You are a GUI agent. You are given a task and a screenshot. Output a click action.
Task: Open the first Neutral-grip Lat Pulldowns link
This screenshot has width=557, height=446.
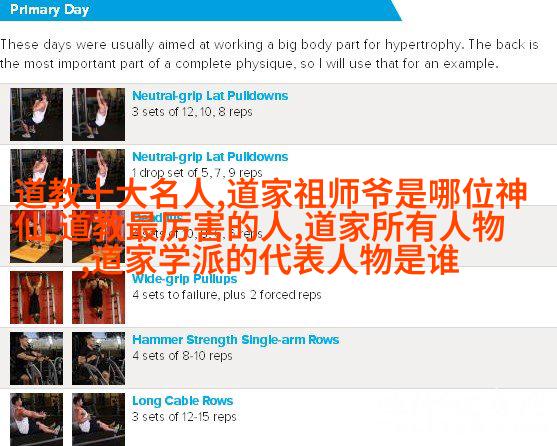[210, 96]
